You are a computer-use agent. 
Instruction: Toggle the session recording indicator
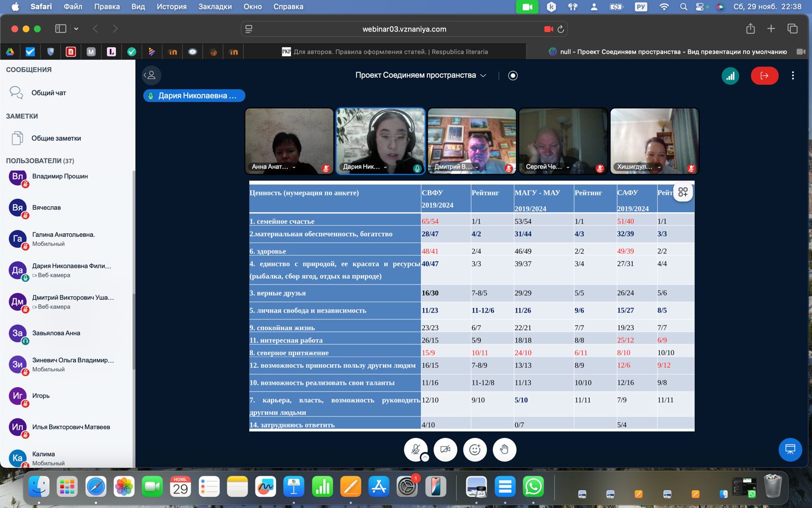pos(513,76)
